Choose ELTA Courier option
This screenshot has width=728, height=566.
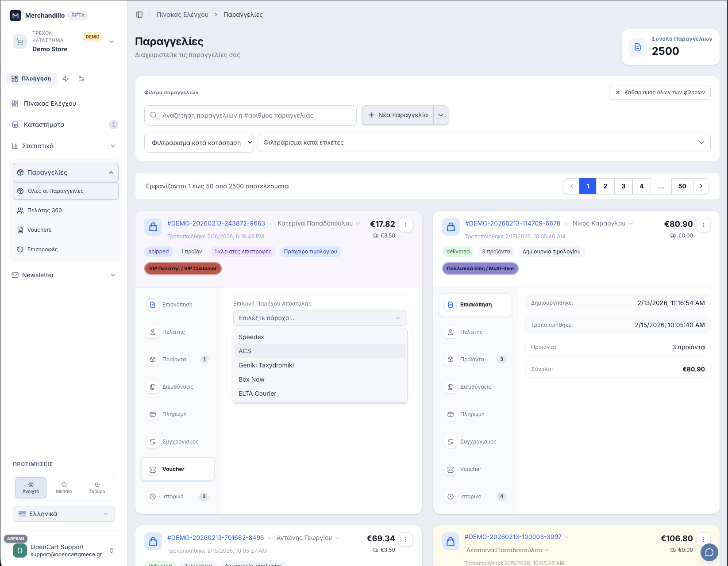[x=320, y=394]
